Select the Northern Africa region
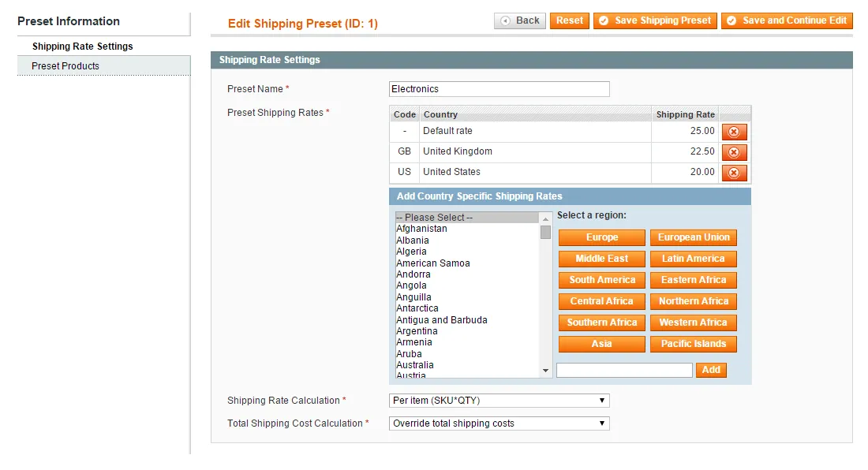This screenshot has width=868, height=470. (x=694, y=301)
